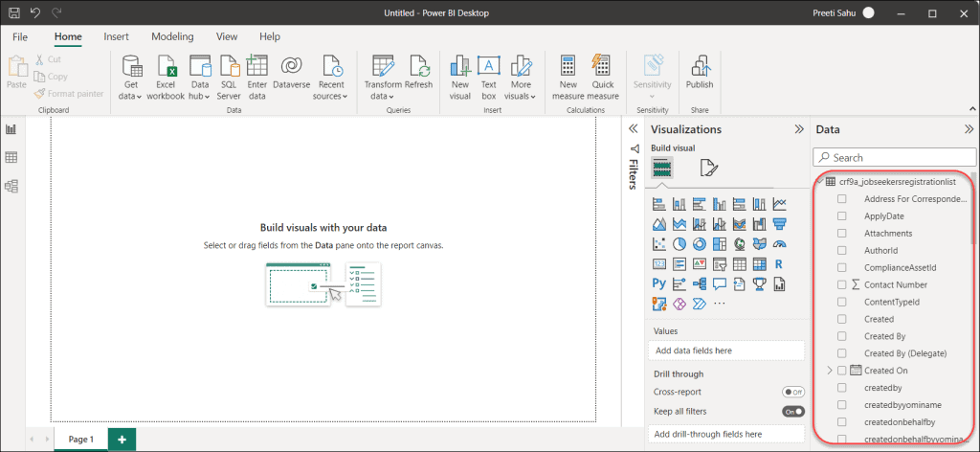Click the Quick measure button
The image size is (980, 452).
603,78
